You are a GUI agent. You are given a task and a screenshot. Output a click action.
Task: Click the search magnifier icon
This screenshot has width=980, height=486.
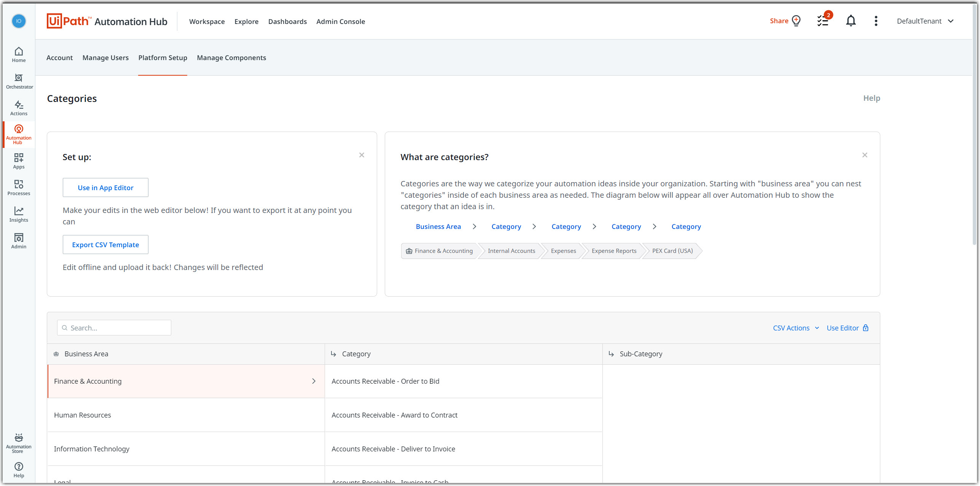click(x=65, y=328)
